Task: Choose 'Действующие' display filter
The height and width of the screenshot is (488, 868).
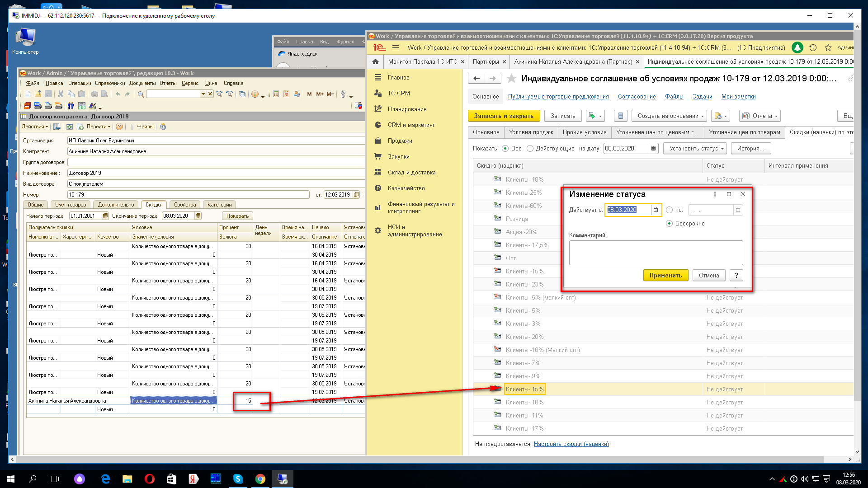Action: point(530,149)
